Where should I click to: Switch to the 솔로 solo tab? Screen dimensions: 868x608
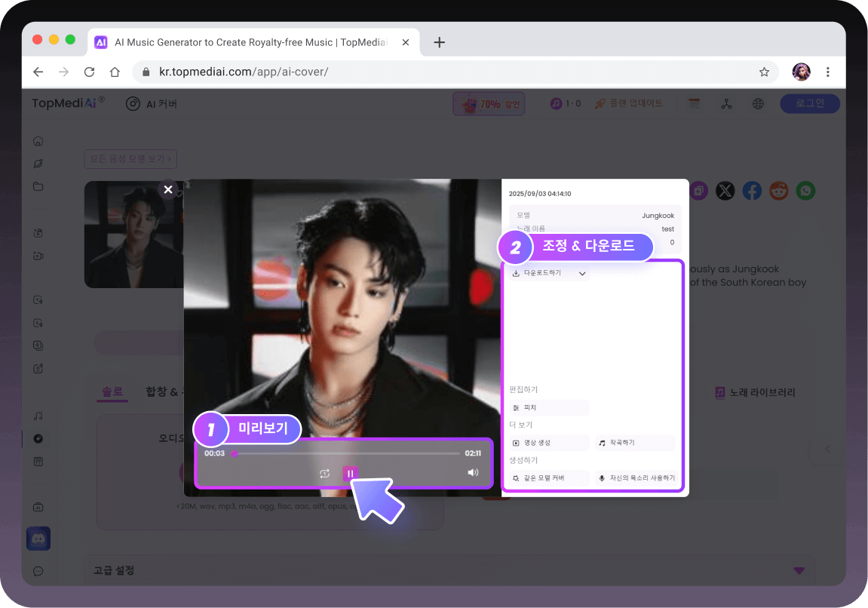point(112,392)
